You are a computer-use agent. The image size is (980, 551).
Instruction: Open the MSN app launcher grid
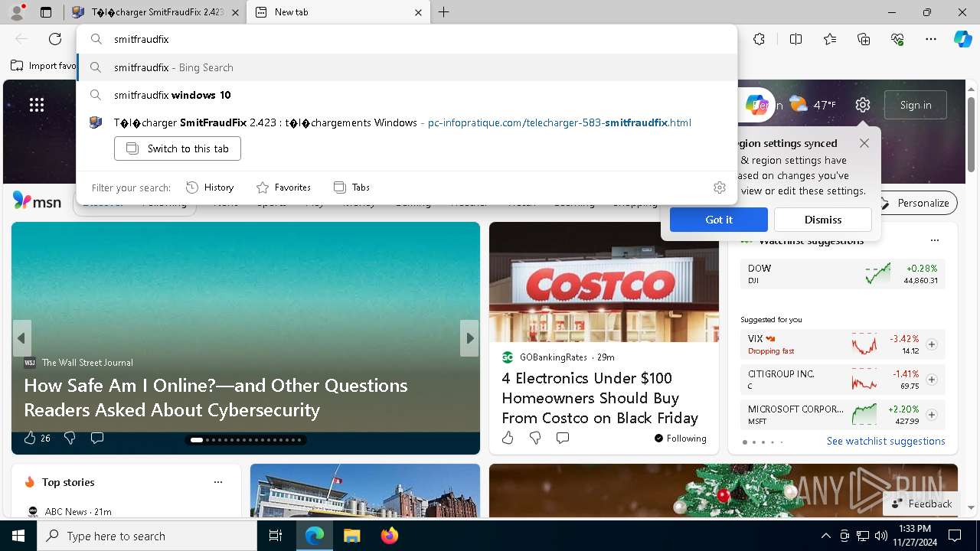(x=37, y=105)
